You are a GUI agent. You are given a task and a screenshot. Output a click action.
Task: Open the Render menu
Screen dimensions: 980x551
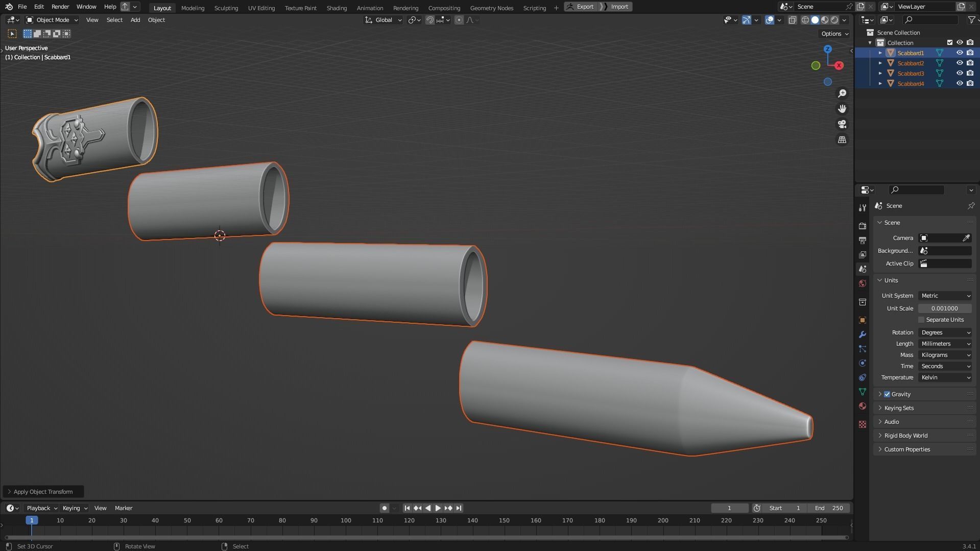60,7
